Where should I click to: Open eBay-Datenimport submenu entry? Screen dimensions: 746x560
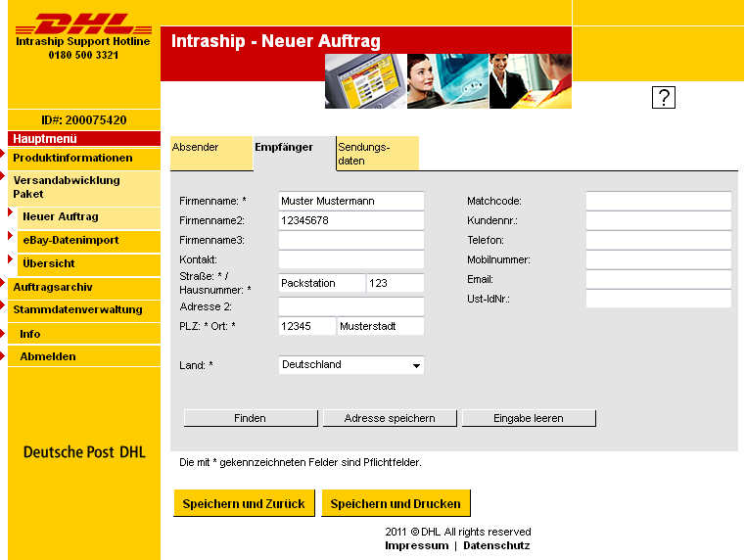click(x=89, y=241)
